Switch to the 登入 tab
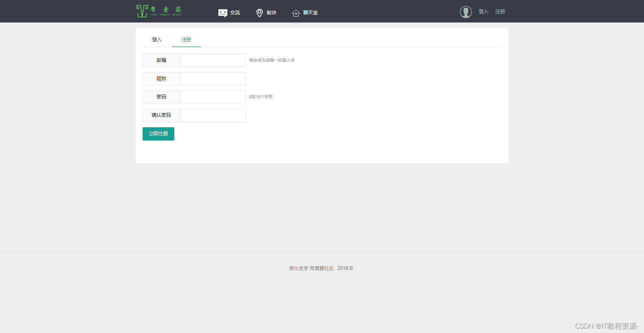 coord(157,39)
